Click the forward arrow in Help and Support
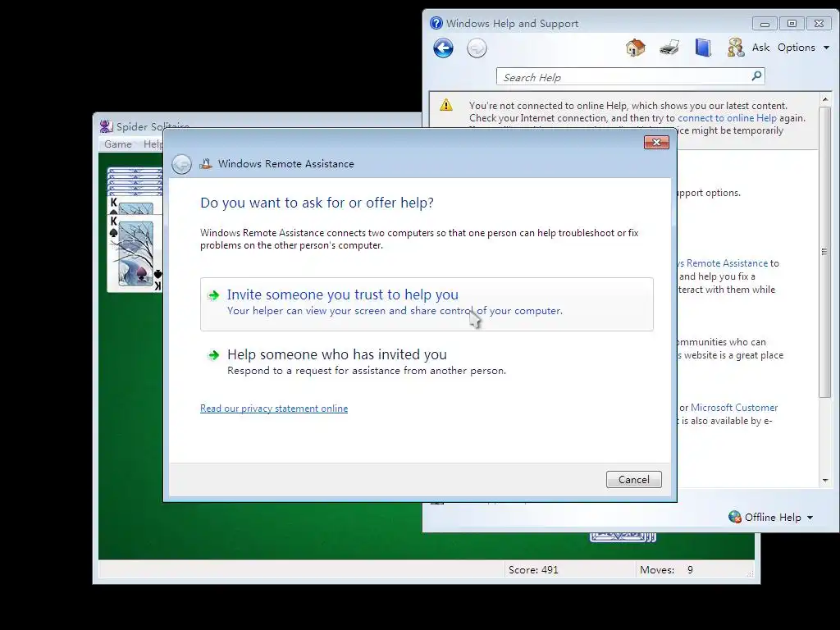Screen dimensions: 840x630 [x=477, y=48]
